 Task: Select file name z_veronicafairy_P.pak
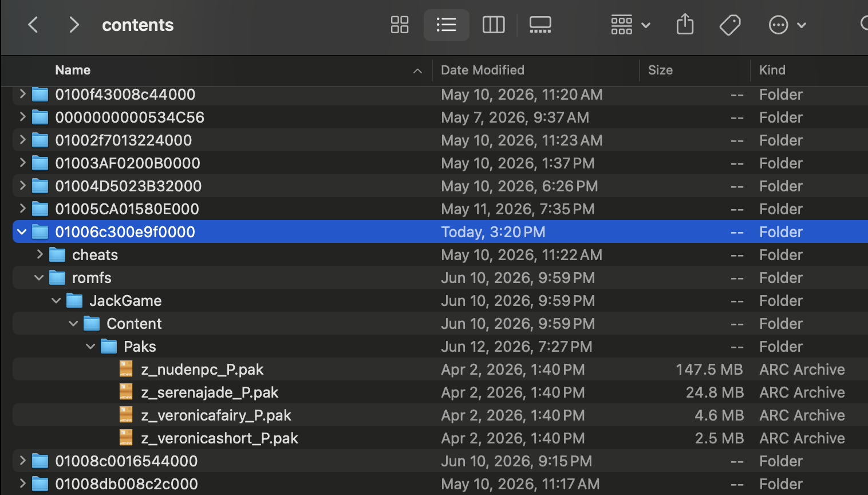click(x=216, y=415)
